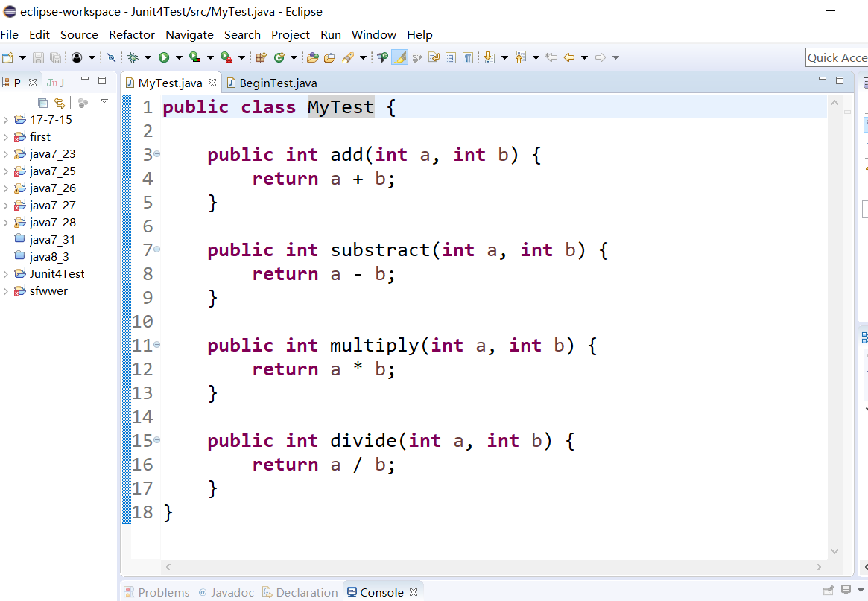Switch to the BeginTest.java editor tab
The width and height of the screenshot is (868, 601).
point(271,83)
